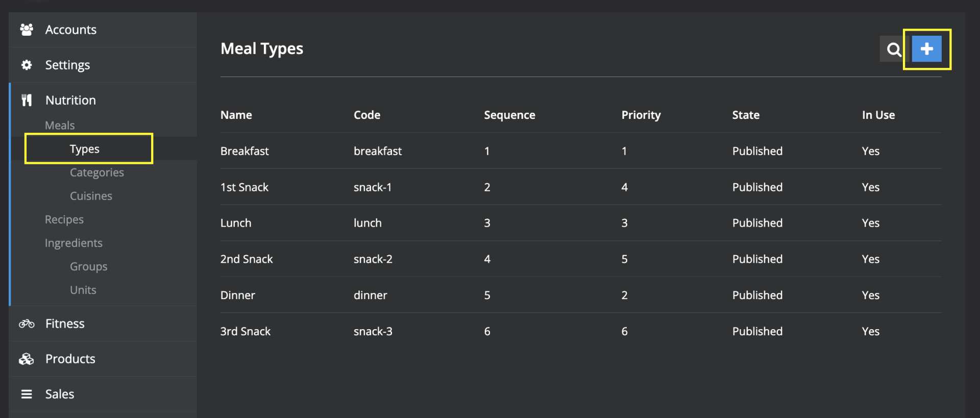Sort table by Priority column header
This screenshot has width=980, height=418.
pos(641,115)
